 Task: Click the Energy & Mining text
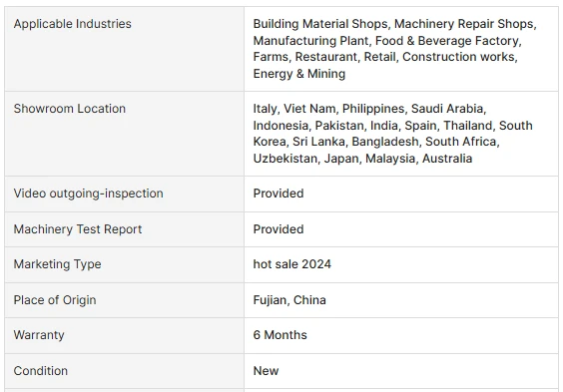(299, 74)
